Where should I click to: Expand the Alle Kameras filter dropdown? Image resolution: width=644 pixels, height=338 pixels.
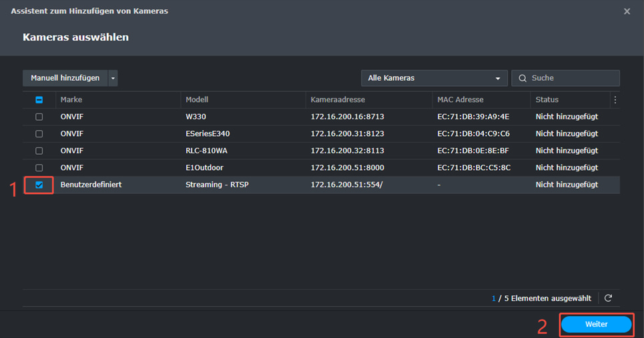tap(434, 78)
